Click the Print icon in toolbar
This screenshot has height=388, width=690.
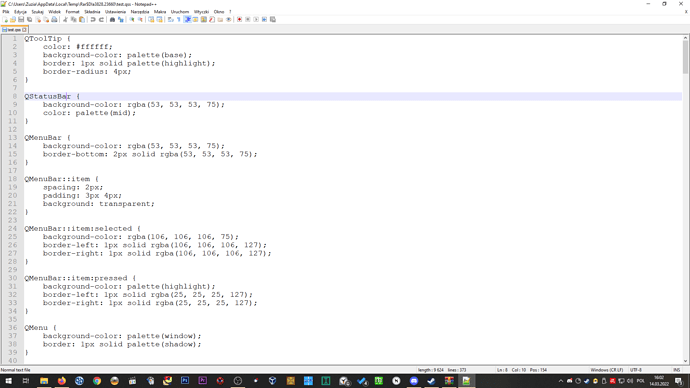point(54,19)
